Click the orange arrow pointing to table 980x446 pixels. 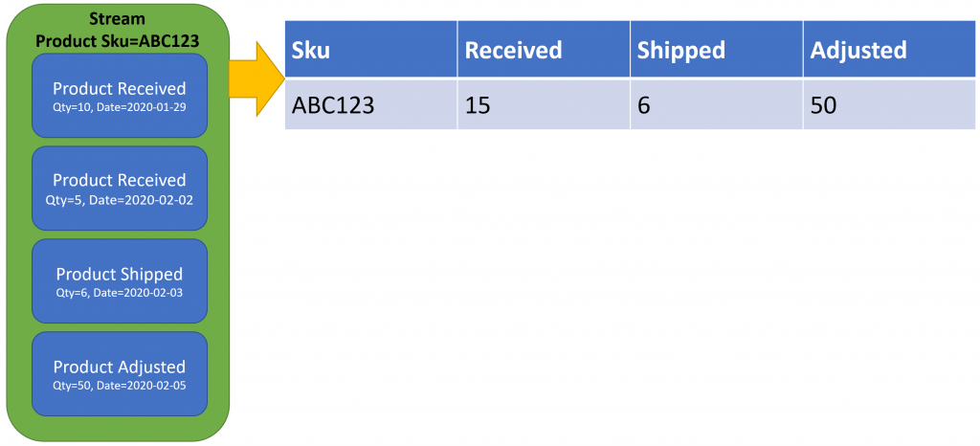(x=257, y=78)
